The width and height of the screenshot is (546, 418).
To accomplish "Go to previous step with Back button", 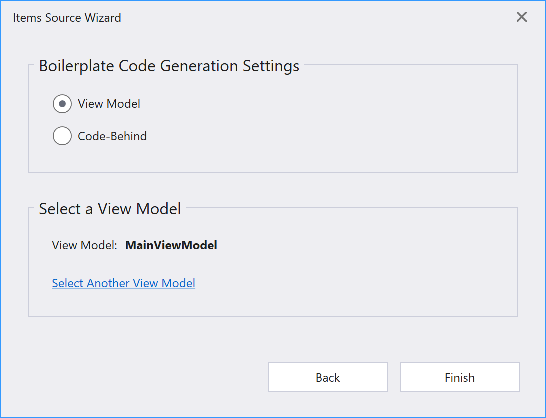I will click(328, 377).
